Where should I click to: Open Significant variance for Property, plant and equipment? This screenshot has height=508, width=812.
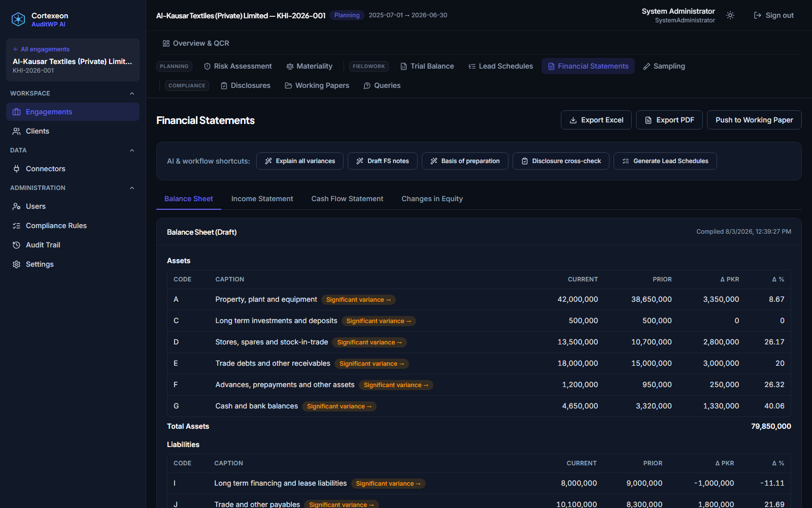click(358, 300)
